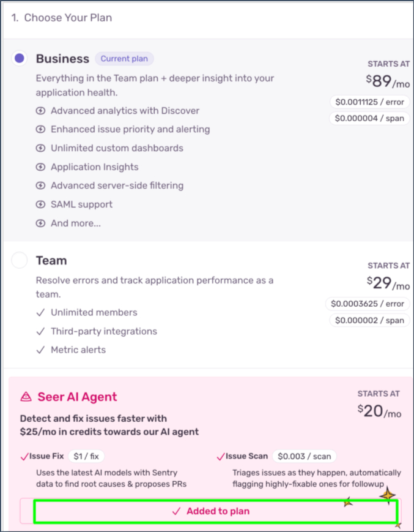Click the Choose Your Plan step heading

click(61, 18)
